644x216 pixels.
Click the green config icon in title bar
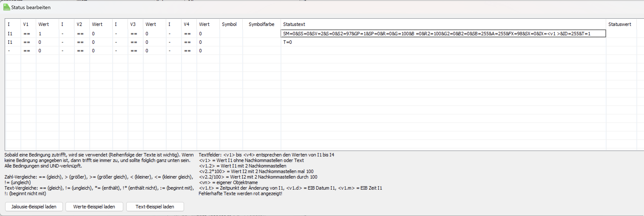pyautogui.click(x=7, y=7)
